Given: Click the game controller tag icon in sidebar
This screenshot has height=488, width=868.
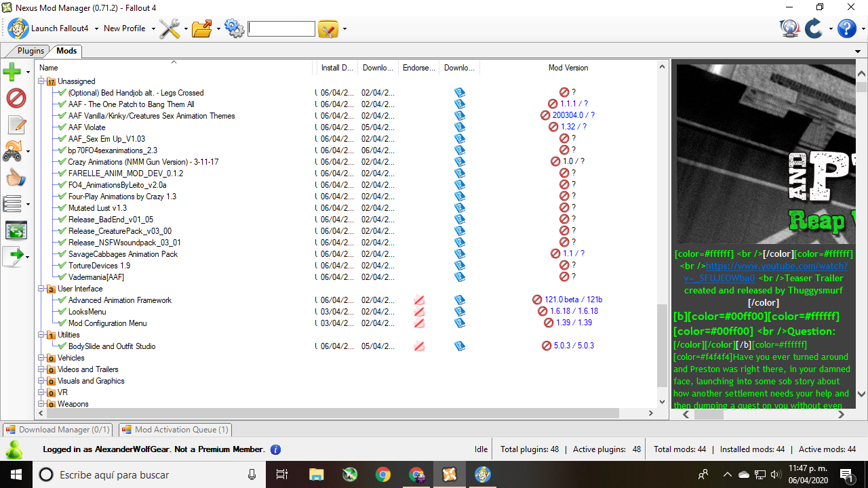Looking at the screenshot, I should pyautogui.click(x=12, y=151).
